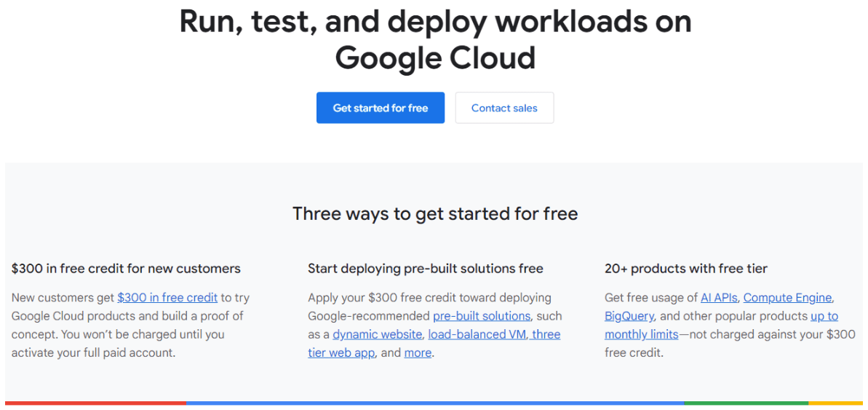
Task: Select the heading Three ways to get started for free
Action: (435, 214)
